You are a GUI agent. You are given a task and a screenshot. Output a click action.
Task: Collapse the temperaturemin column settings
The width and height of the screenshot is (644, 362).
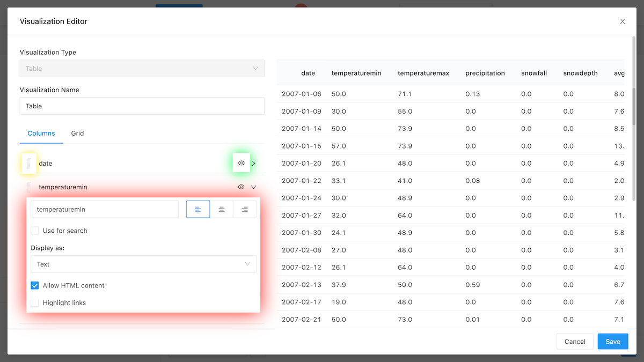click(x=254, y=187)
